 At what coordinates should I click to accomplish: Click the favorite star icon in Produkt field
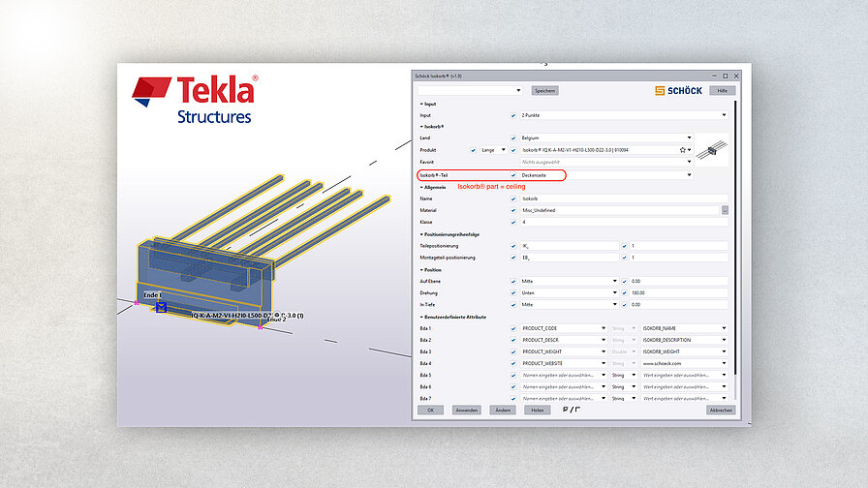pos(683,150)
